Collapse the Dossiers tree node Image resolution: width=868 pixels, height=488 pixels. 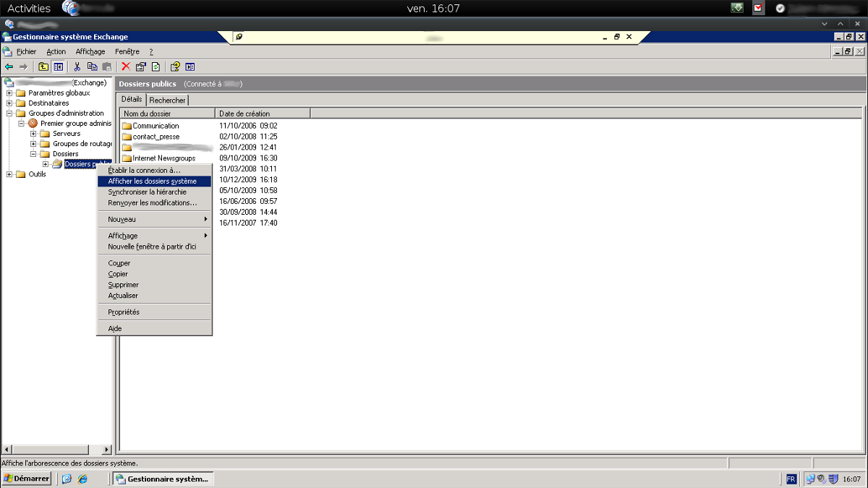tap(33, 154)
